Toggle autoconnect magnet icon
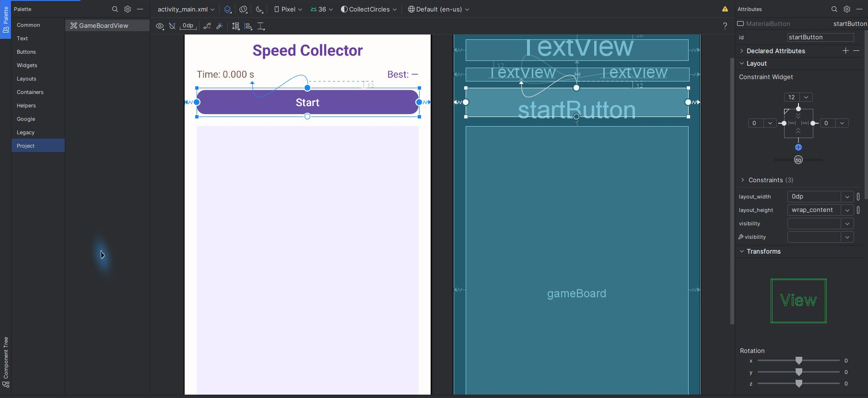Screen dimensions: 868x398 click(x=172, y=26)
